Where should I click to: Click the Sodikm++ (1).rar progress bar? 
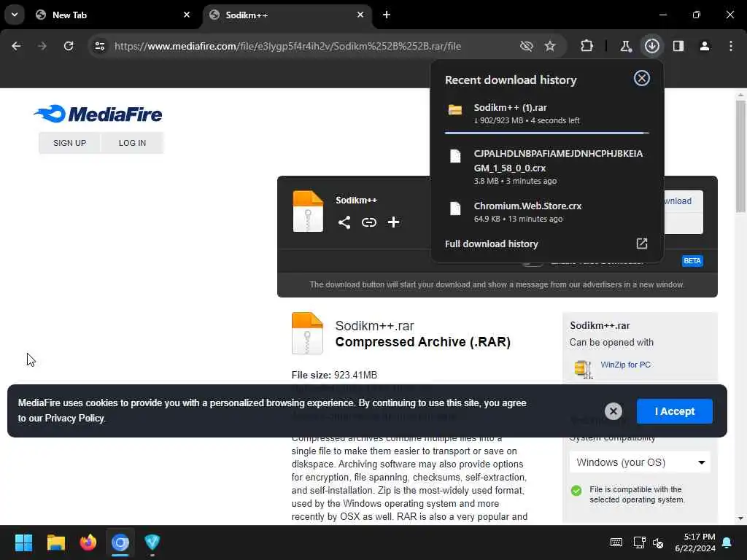547,133
